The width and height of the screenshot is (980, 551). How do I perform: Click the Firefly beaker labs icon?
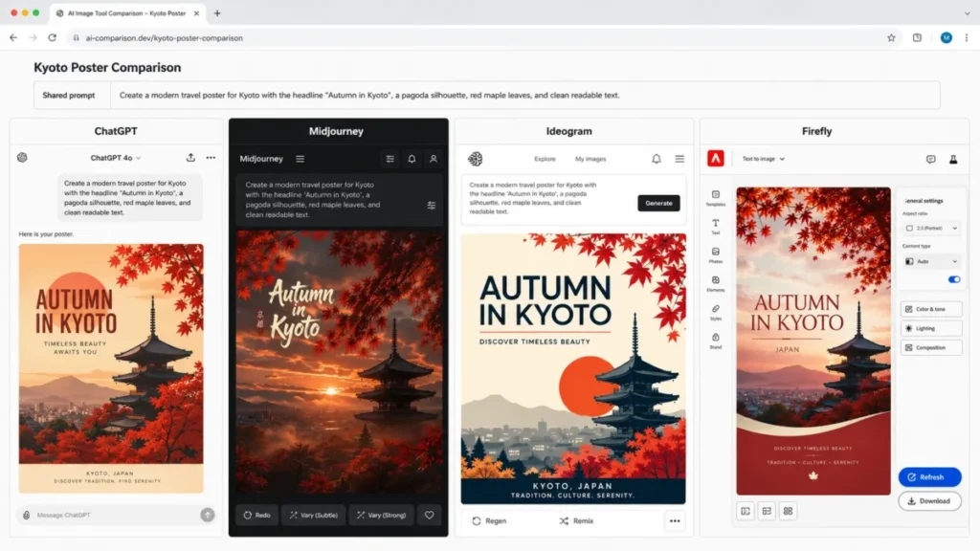tap(953, 160)
